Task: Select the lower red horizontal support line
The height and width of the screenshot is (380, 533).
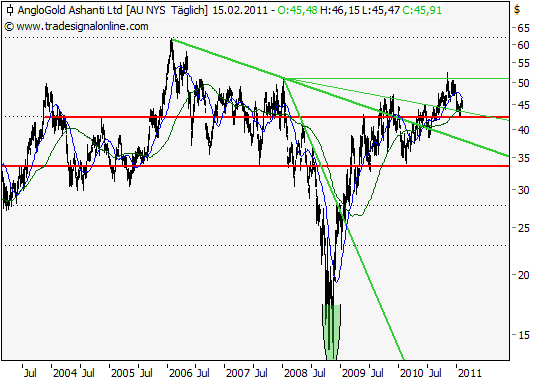Action: [256, 166]
